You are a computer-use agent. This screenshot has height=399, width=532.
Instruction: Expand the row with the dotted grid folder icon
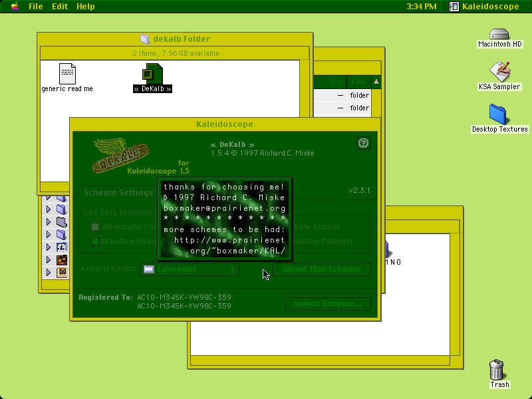(49, 222)
